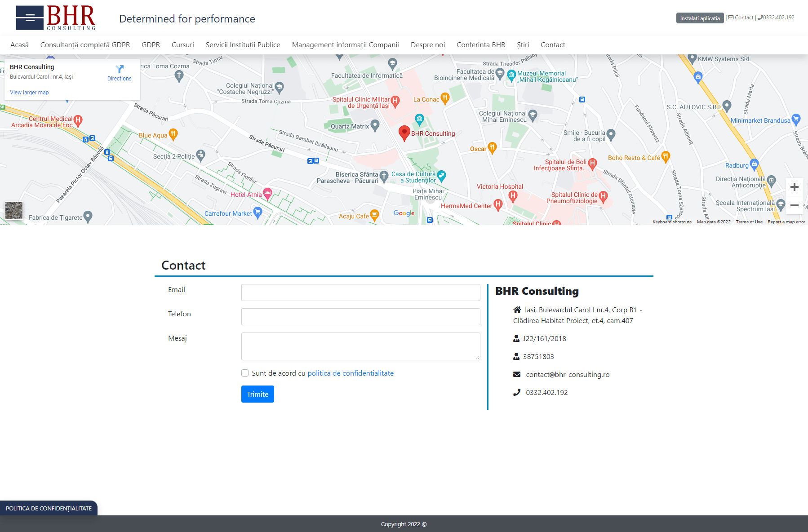This screenshot has height=532, width=808.
Task: Click the Minimarket Brandusa shop marker
Action: click(796, 120)
